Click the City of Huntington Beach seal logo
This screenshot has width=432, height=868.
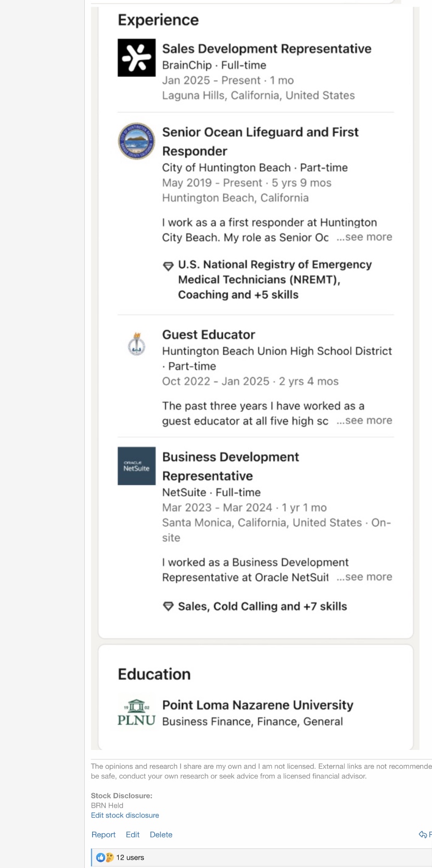point(136,141)
